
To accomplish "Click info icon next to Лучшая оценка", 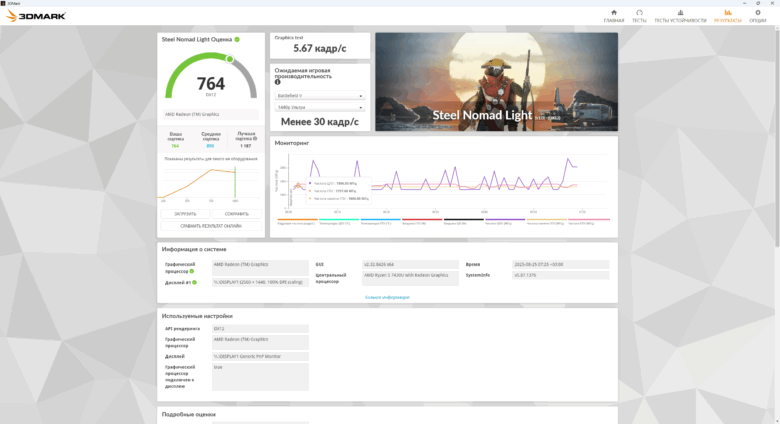I will click(x=255, y=139).
